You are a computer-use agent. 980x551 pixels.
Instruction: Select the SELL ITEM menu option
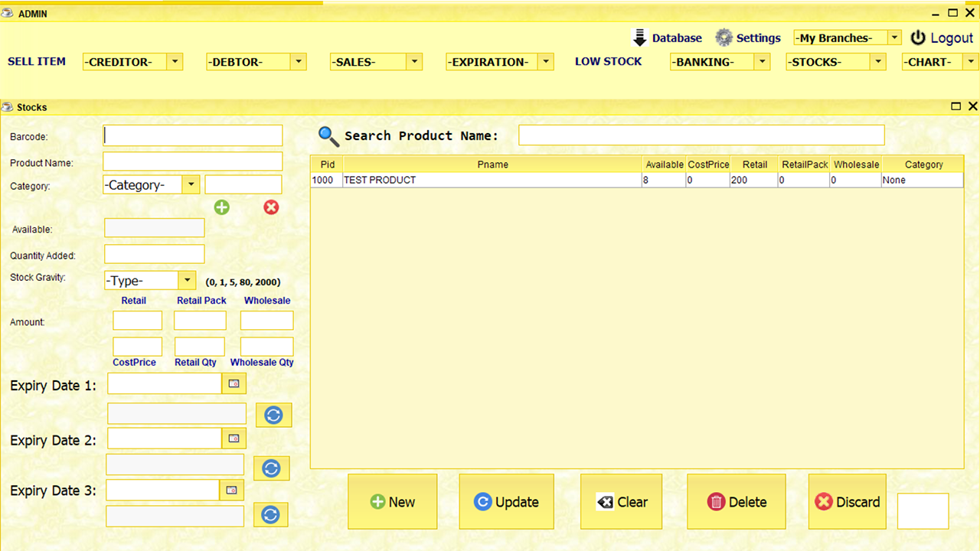point(37,62)
